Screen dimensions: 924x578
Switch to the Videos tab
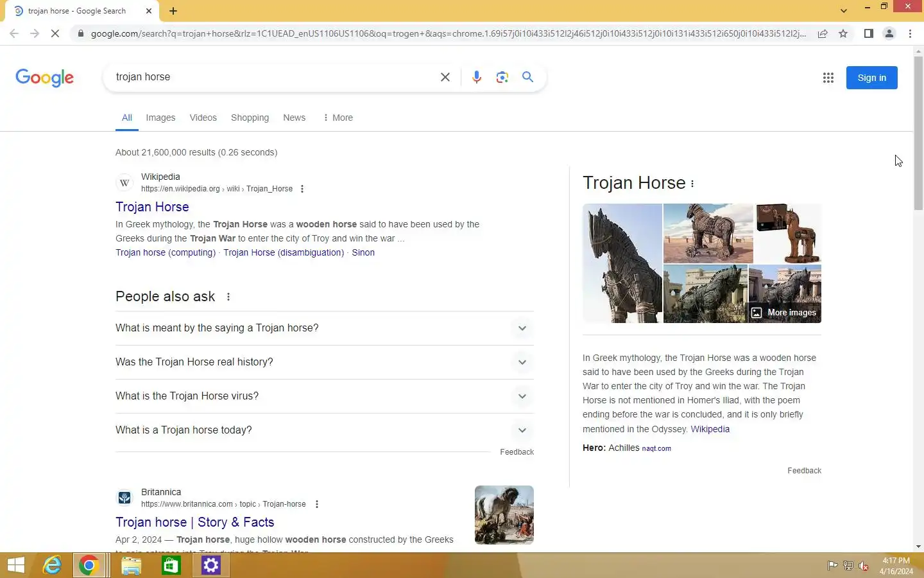[x=203, y=118]
